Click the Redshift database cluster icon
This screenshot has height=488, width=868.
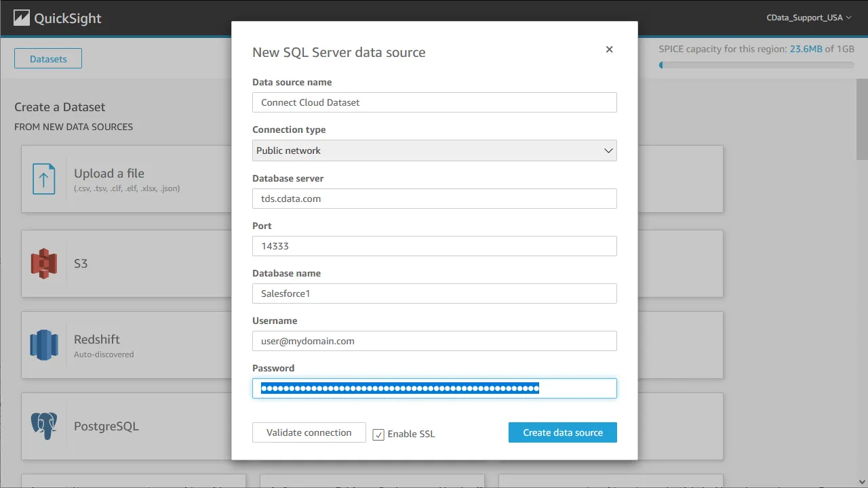[44, 344]
